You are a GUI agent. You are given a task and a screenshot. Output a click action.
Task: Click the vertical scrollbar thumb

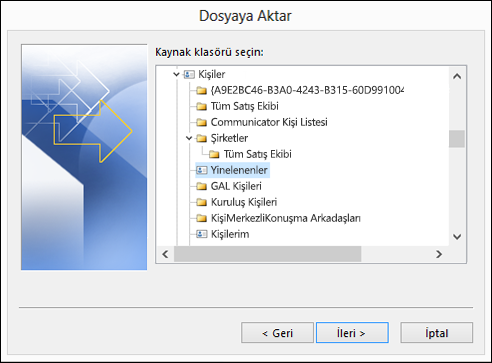[457, 139]
